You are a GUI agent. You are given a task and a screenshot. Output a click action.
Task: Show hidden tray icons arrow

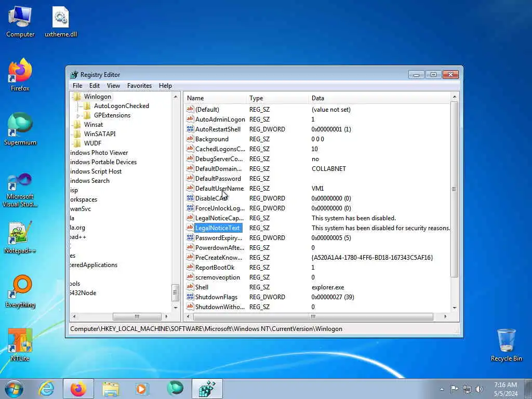442,389
